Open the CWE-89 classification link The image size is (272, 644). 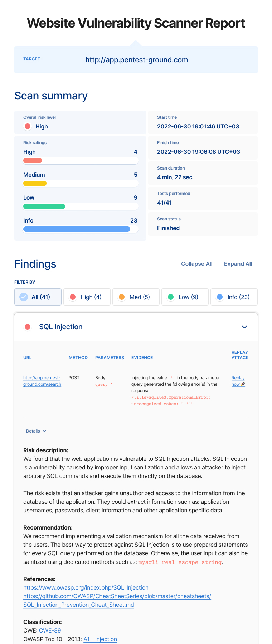[50, 630]
